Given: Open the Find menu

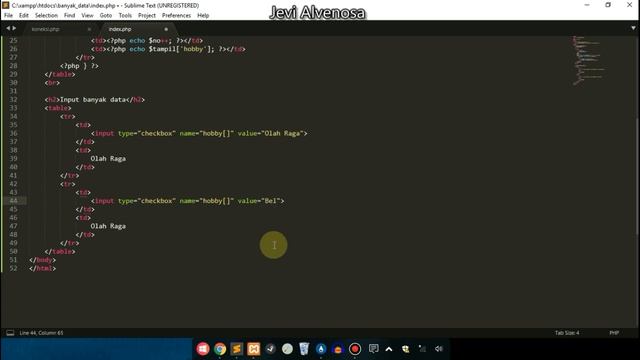Looking at the screenshot, I should [x=69, y=16].
